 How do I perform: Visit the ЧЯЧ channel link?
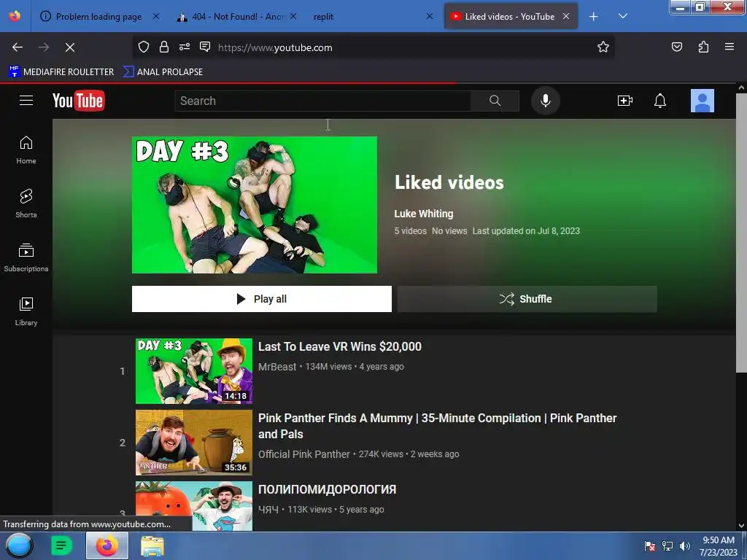click(268, 510)
